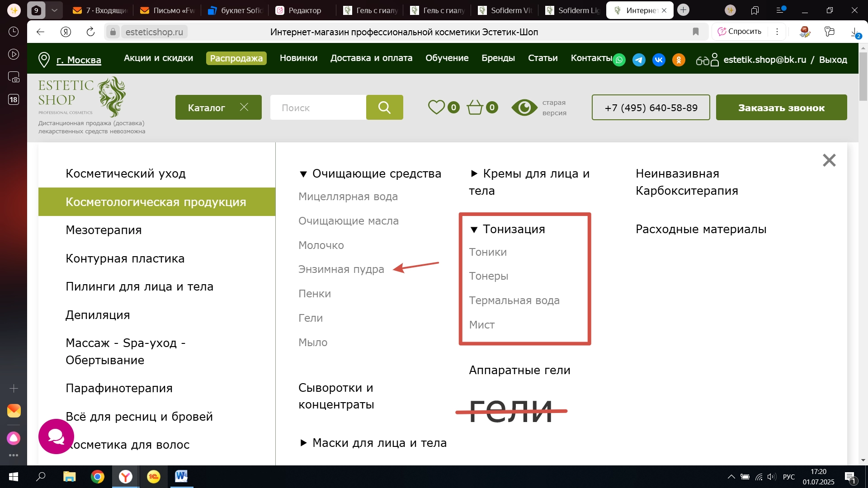The width and height of the screenshot is (868, 488).
Task: Open the pink chat widget bubble
Action: point(56,436)
